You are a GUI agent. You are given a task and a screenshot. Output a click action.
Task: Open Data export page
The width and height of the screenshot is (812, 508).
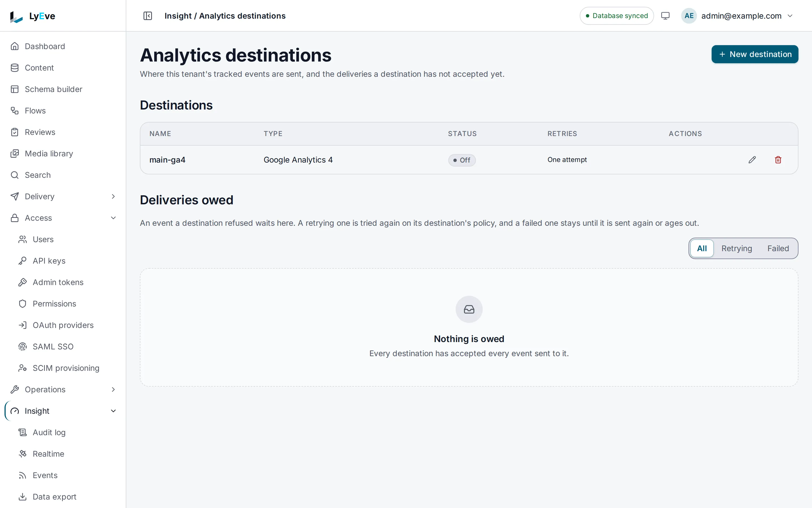[63, 497]
